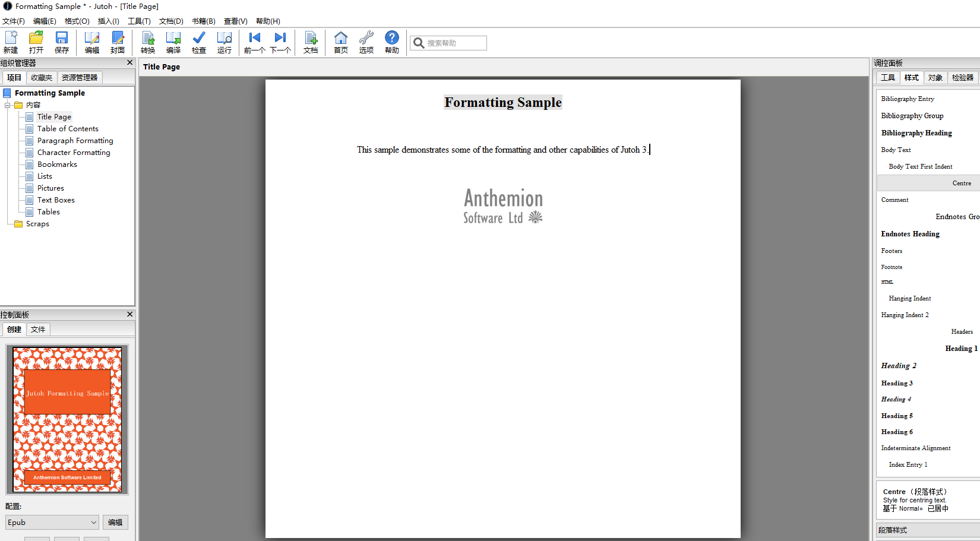
Task: Apply the Body Text style
Action: coord(896,150)
